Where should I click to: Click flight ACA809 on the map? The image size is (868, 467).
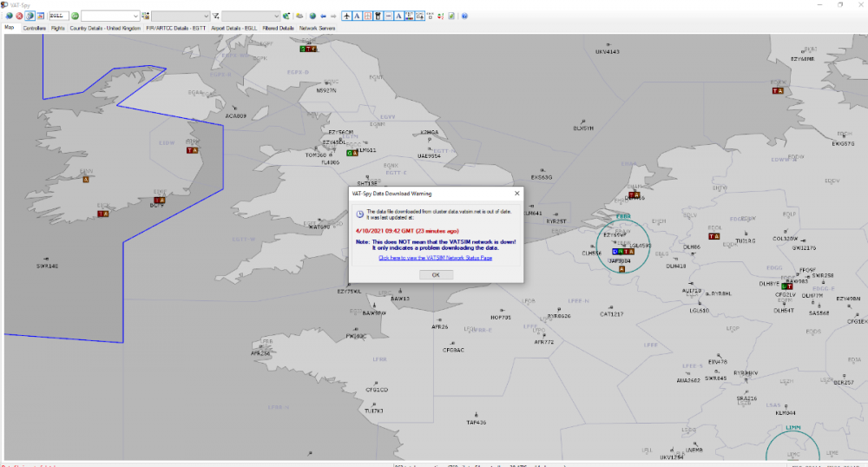pyautogui.click(x=235, y=115)
